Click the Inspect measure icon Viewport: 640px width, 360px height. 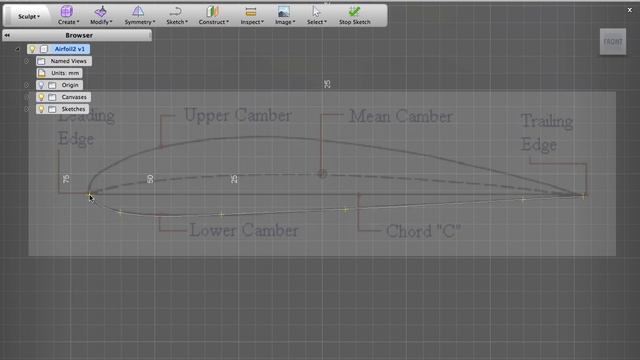tap(251, 12)
